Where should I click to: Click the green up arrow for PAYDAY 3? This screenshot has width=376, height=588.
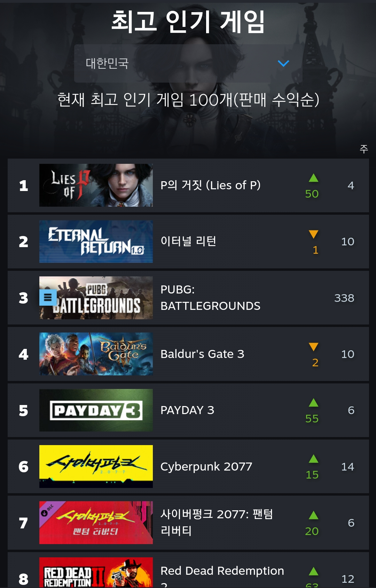coord(313,403)
